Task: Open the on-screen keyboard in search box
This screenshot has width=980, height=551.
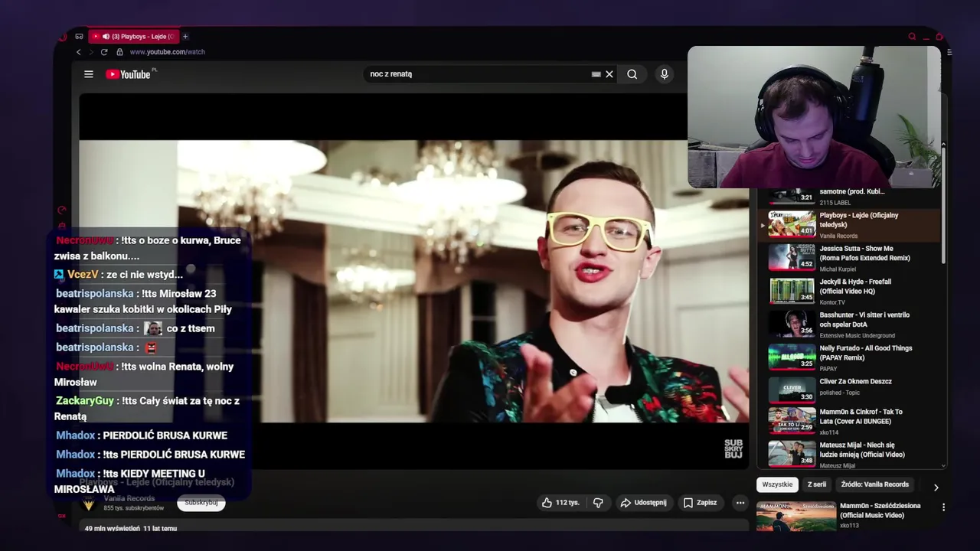Action: coord(596,74)
